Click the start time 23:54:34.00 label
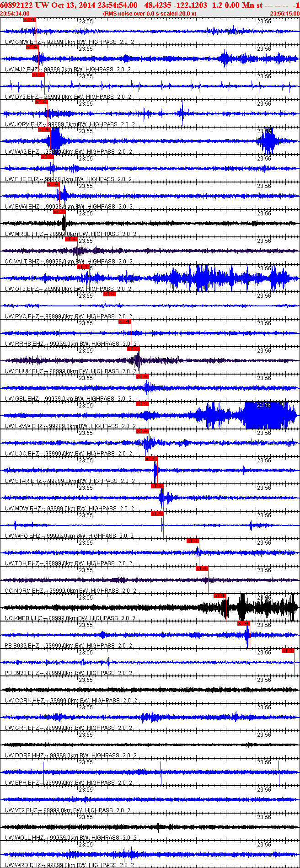The height and width of the screenshot is (868, 300). (15, 14)
